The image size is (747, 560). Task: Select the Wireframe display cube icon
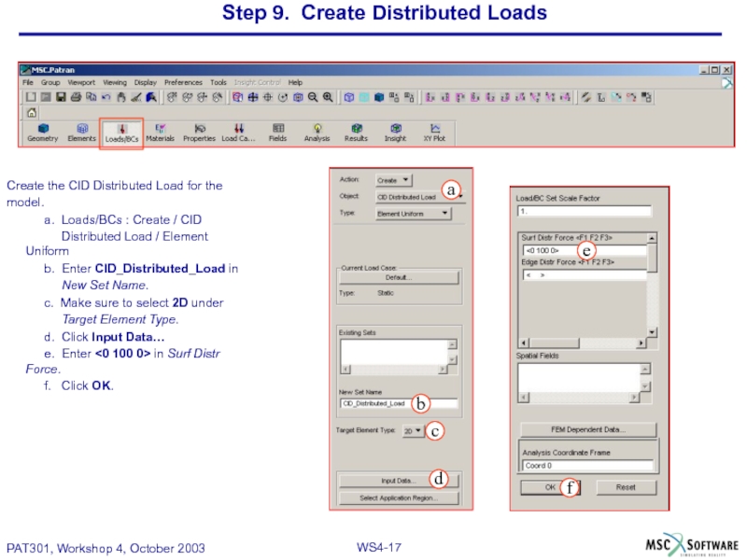coord(349,97)
